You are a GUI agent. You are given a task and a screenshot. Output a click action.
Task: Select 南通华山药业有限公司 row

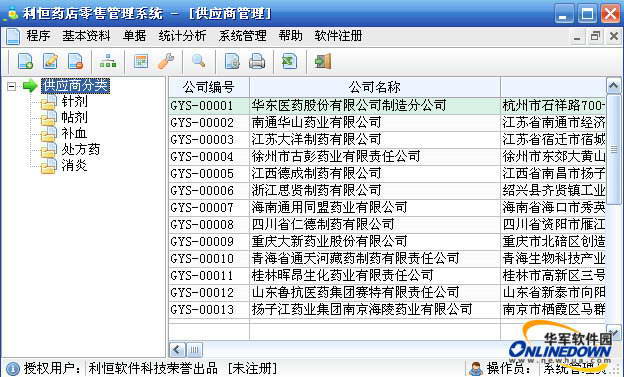tap(387, 123)
